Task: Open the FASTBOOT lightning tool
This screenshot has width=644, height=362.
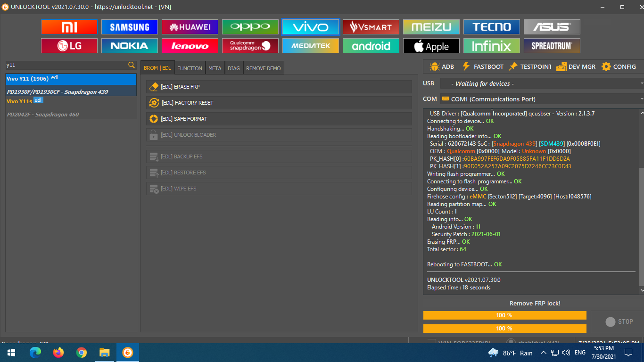Action: (482, 67)
